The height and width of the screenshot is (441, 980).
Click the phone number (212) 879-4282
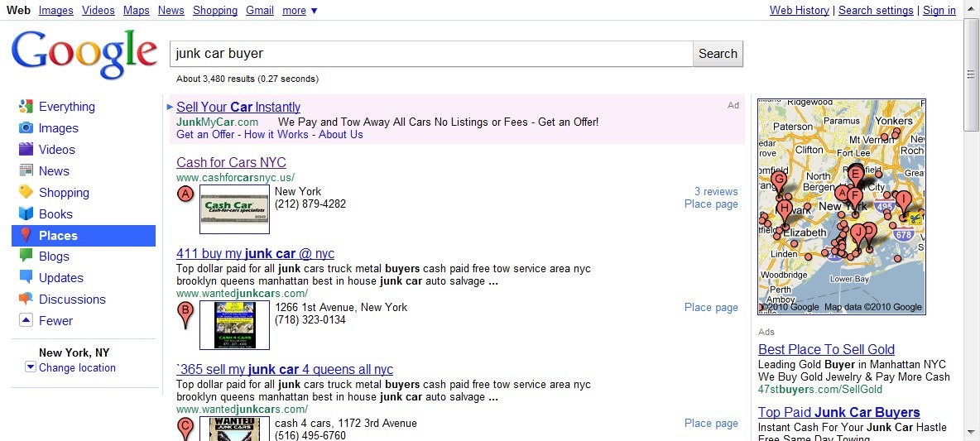click(x=310, y=204)
